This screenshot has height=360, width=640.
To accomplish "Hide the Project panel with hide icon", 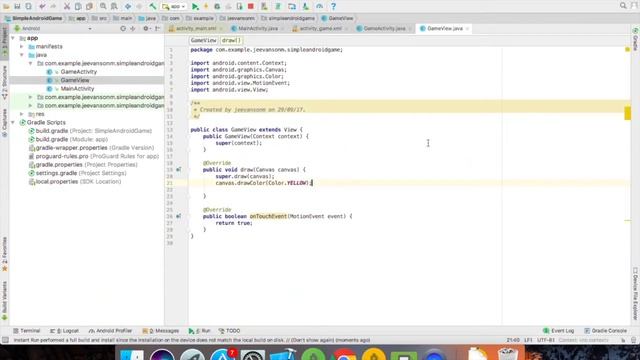I will tap(158, 29).
